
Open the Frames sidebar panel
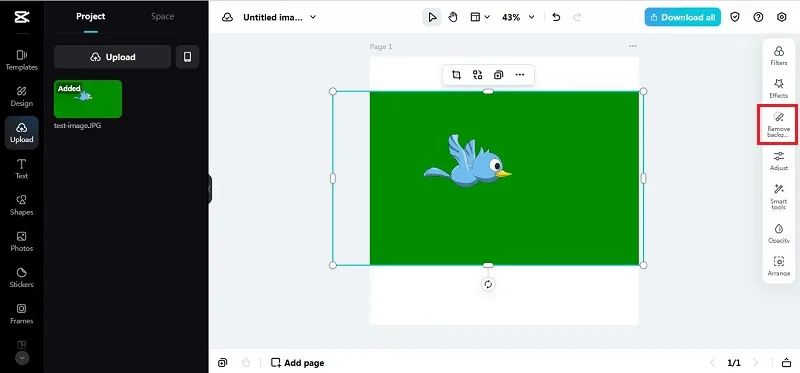21,314
